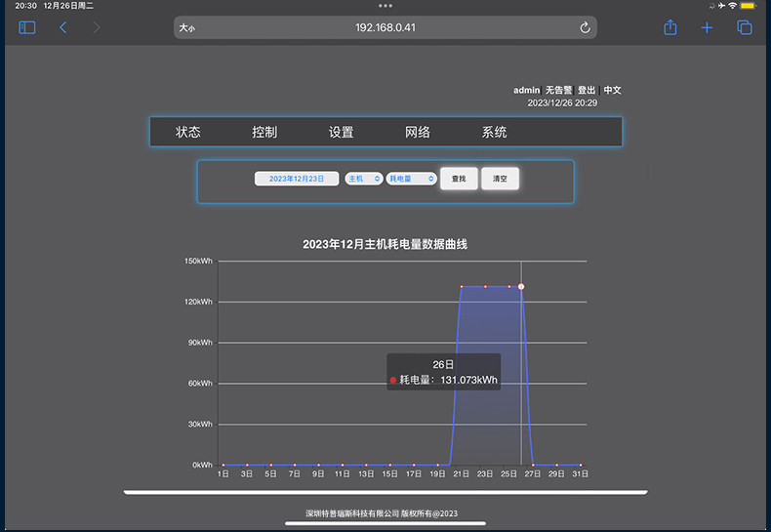
Task: Open the 设置 menu
Action: click(x=341, y=133)
